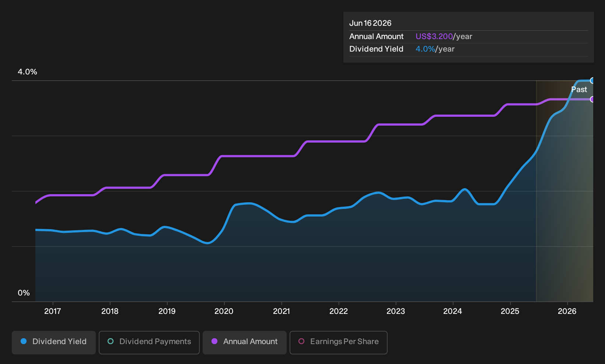605x364 pixels.
Task: Click the purple Annual Amount endpoint marker
Action: point(592,99)
